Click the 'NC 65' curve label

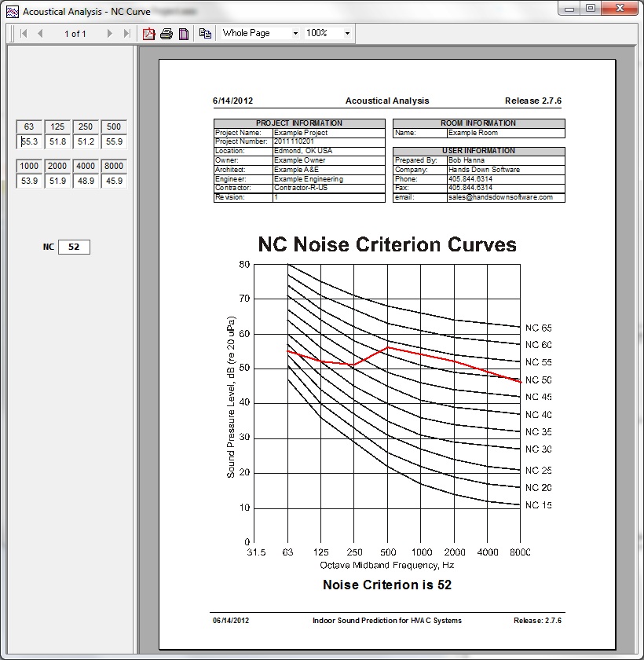point(539,328)
